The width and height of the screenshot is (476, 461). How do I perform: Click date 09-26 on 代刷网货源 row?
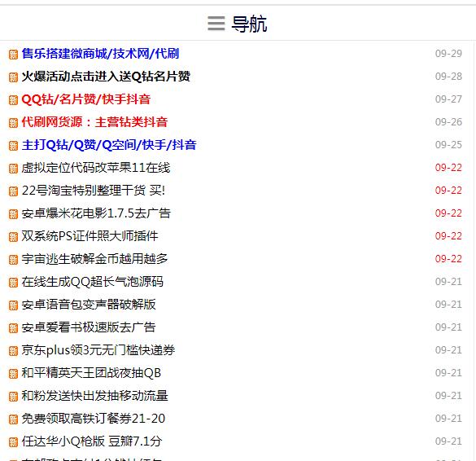[448, 122]
